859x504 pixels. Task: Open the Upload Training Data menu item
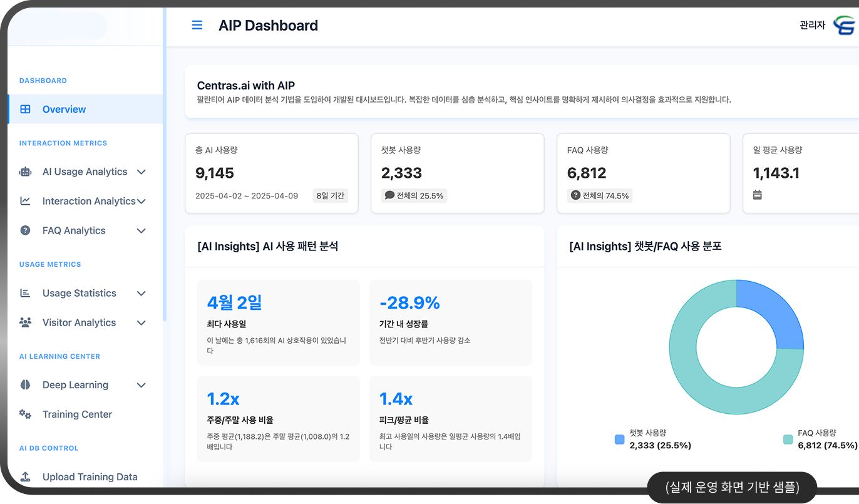pyautogui.click(x=90, y=476)
